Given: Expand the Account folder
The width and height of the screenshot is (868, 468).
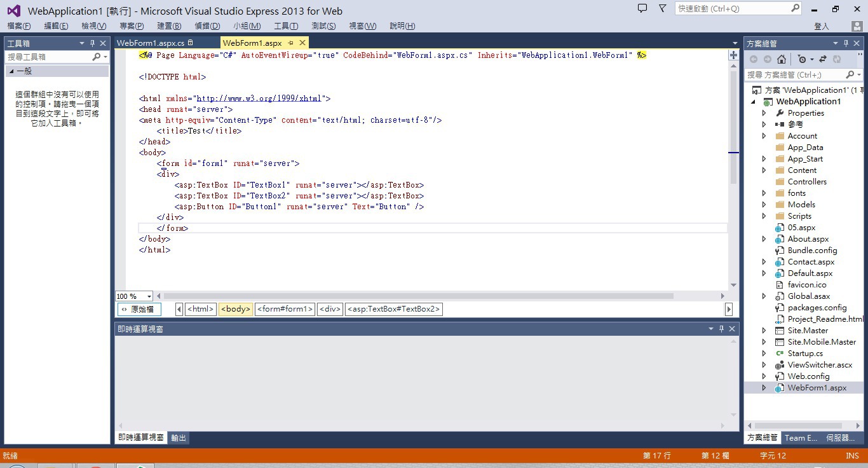Looking at the screenshot, I should pos(764,136).
